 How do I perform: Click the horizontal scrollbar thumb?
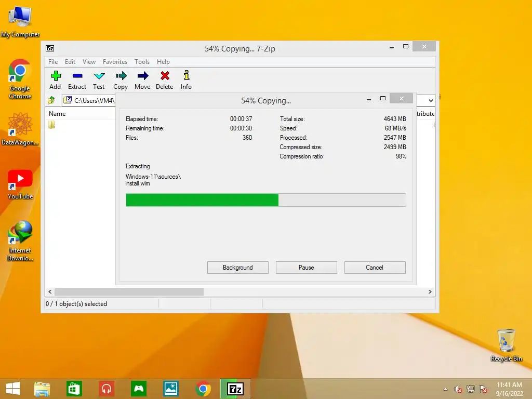pyautogui.click(x=129, y=292)
